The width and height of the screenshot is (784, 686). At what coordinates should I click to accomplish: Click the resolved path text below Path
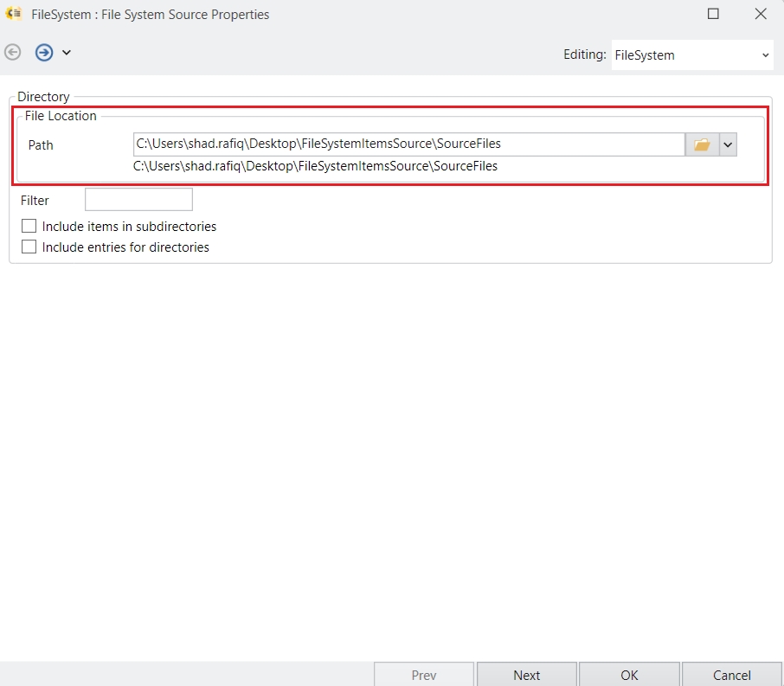click(x=315, y=166)
